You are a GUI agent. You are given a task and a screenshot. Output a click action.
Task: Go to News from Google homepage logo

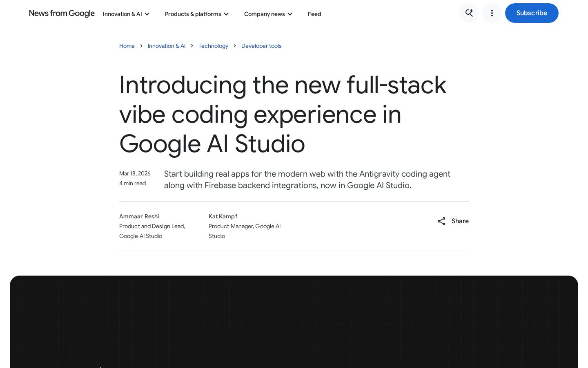[62, 13]
